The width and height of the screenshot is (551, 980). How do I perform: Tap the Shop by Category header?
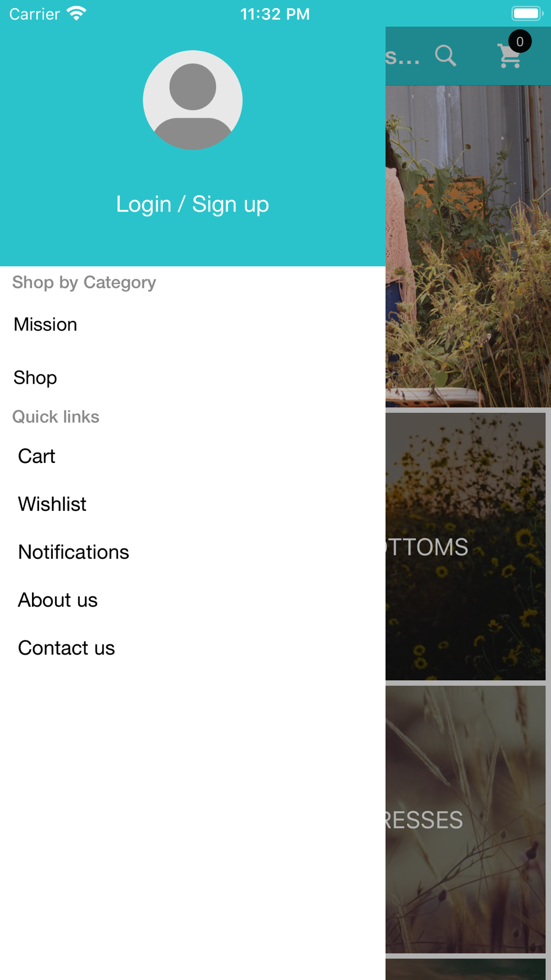tap(84, 282)
